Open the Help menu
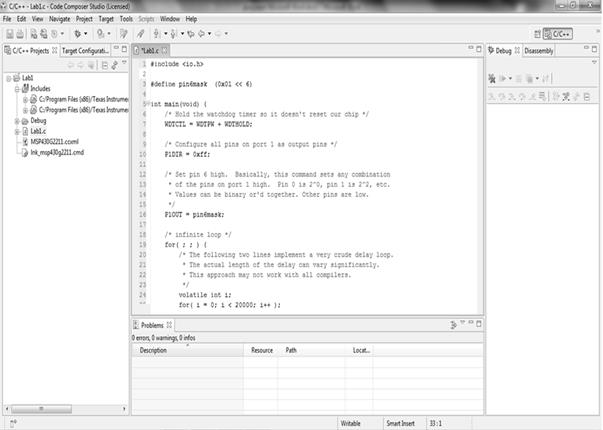This screenshot has height=430, width=603. 191,19
